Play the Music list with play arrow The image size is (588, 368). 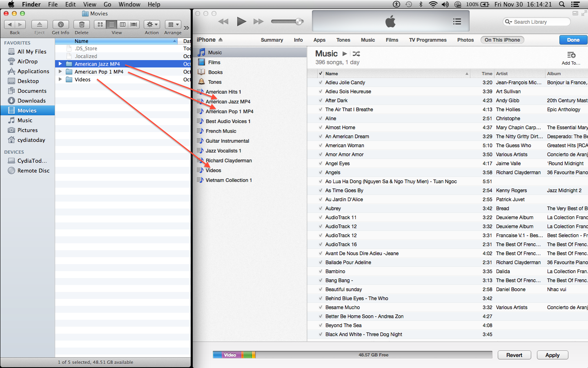pyautogui.click(x=345, y=54)
